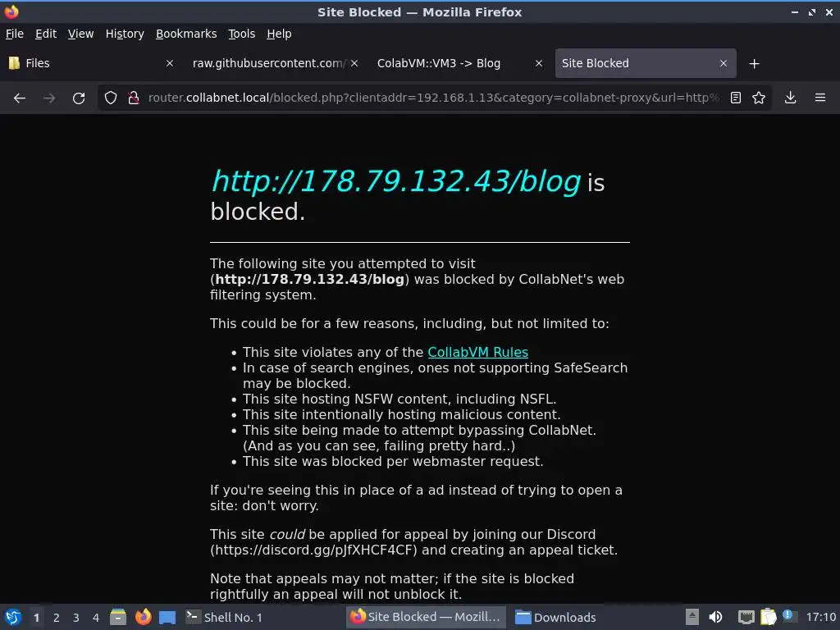This screenshot has width=840, height=630.
Task: Open the Firefox downloads panel
Action: (790, 98)
